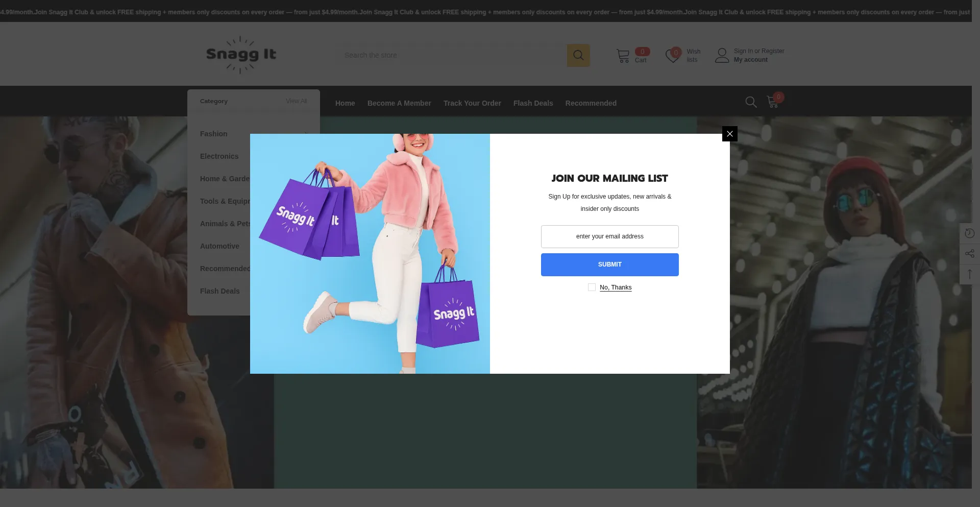Image resolution: width=980 pixels, height=507 pixels.
Task: Click the yellow search button
Action: (578, 55)
